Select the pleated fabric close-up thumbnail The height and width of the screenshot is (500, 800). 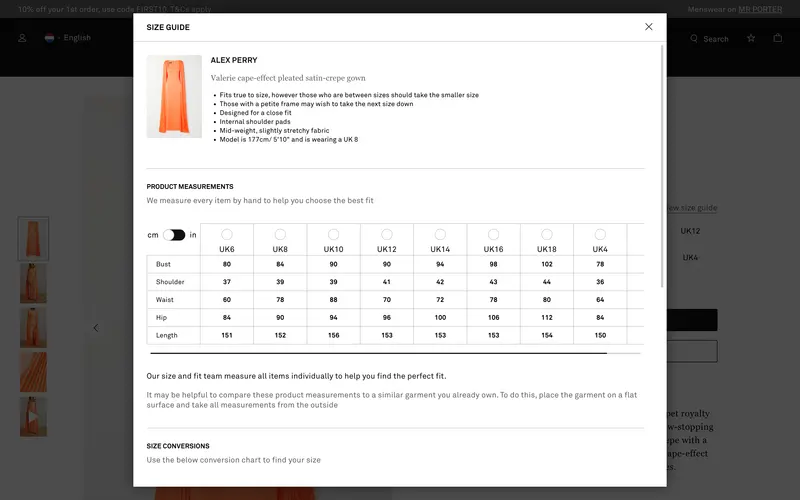point(33,372)
